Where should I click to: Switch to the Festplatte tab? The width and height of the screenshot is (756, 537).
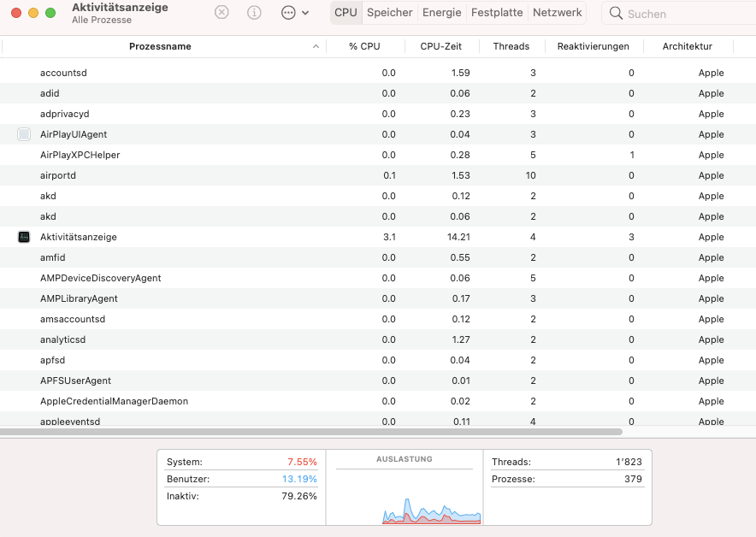(497, 13)
